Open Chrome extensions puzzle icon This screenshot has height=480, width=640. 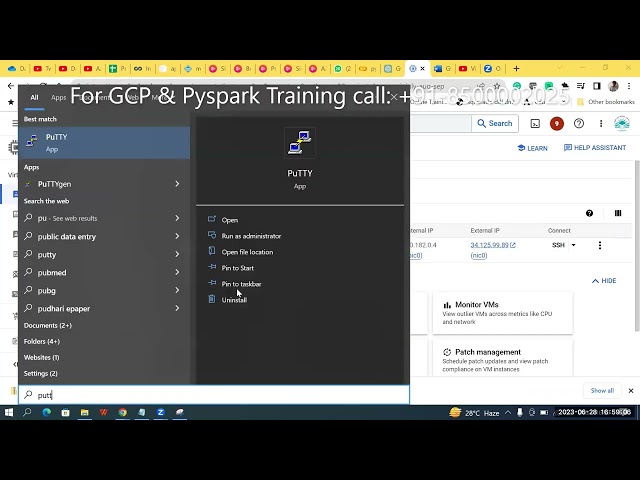coord(565,86)
